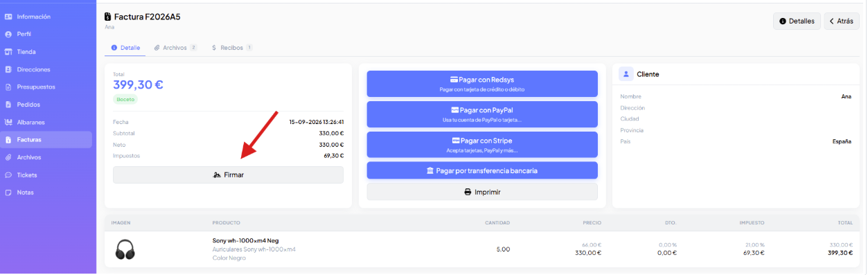The width and height of the screenshot is (868, 275).
Task: Click the country value España
Action: click(842, 141)
